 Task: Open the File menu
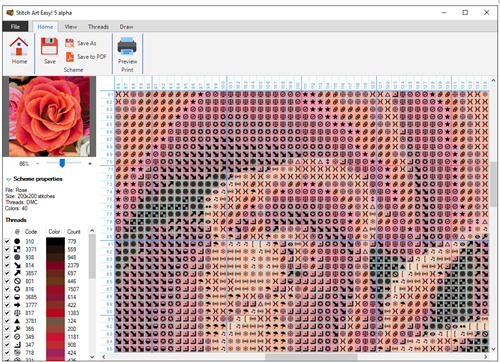tap(15, 27)
